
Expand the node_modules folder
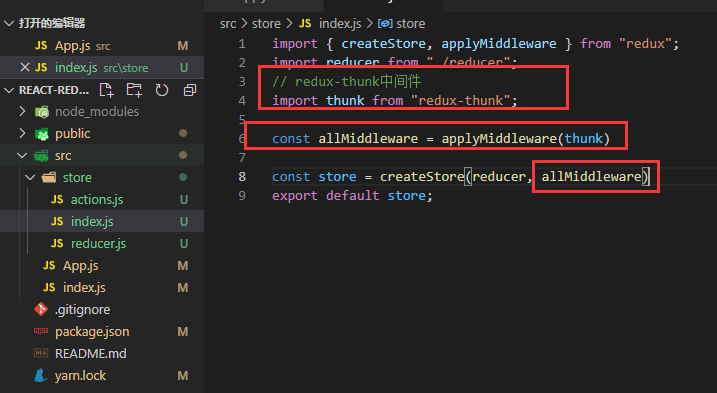pos(22,111)
